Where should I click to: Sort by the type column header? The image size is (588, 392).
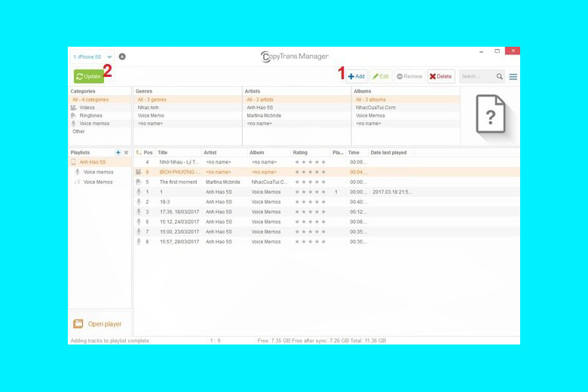(x=139, y=152)
